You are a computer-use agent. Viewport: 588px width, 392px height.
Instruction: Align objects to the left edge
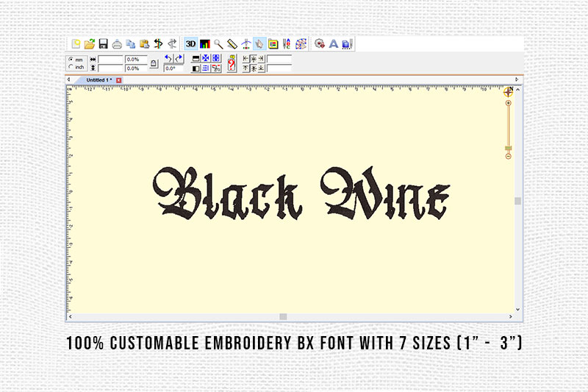[245, 59]
